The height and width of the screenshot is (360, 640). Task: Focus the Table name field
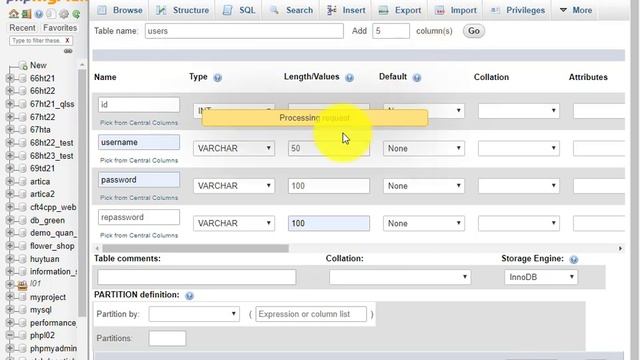coord(244,31)
